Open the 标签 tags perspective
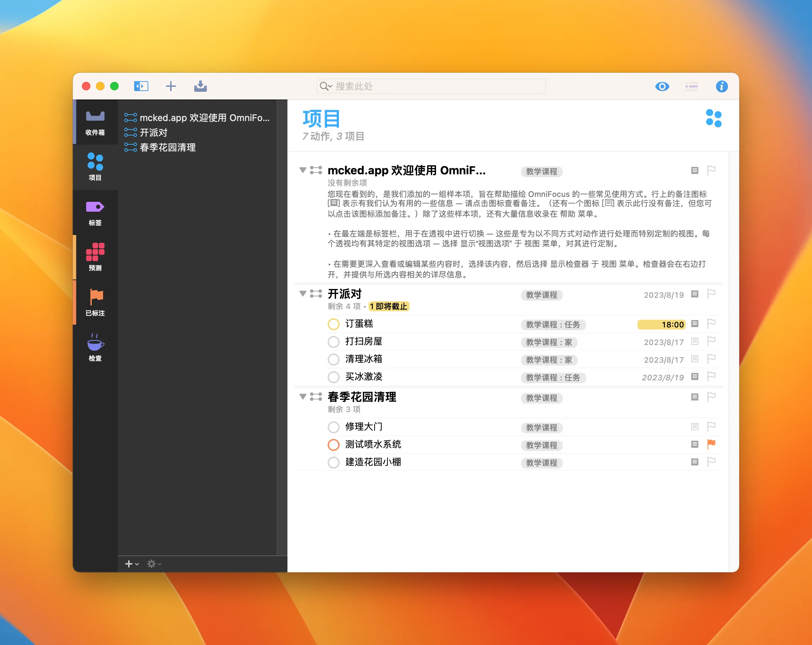 click(x=95, y=213)
